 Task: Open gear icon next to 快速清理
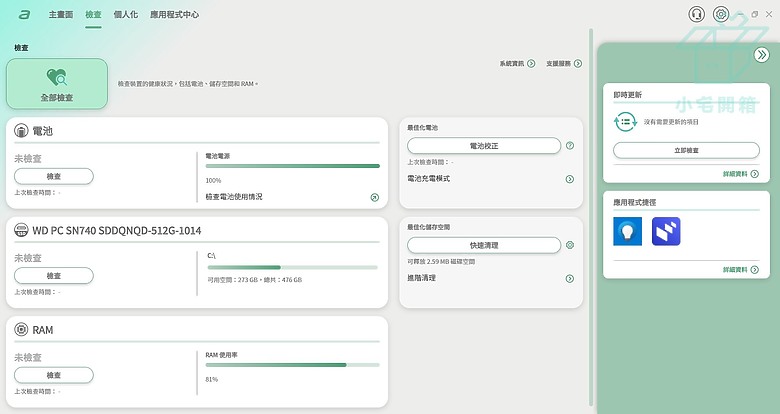coord(570,245)
